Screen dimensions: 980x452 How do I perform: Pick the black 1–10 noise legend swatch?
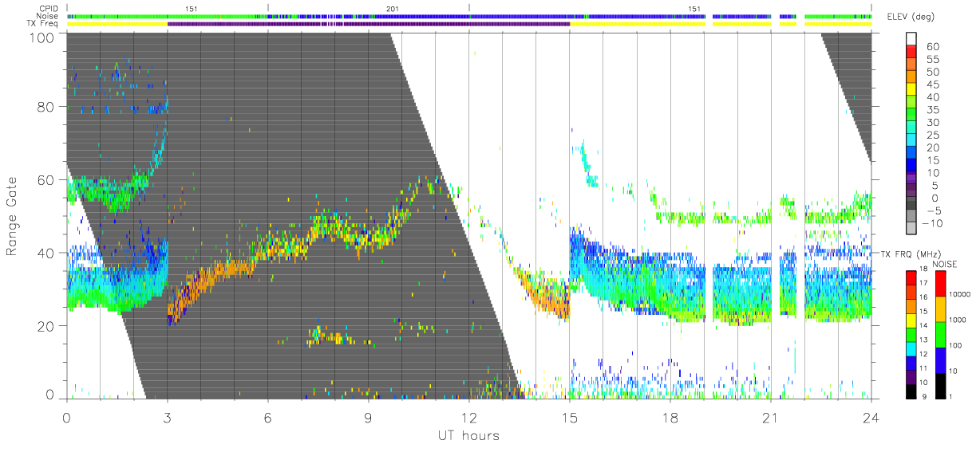point(940,384)
